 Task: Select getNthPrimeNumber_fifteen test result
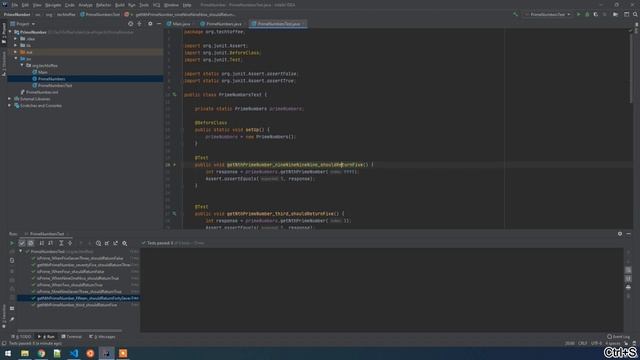85,298
